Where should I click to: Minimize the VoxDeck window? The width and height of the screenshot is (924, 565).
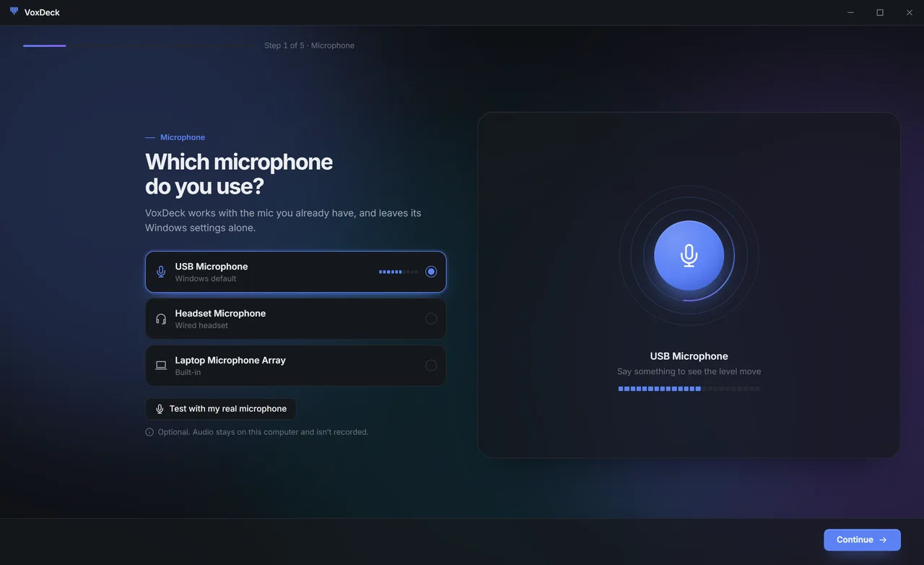(x=850, y=12)
